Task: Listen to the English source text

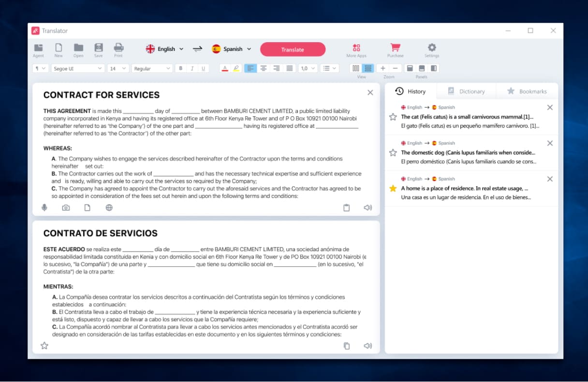Action: pos(368,208)
